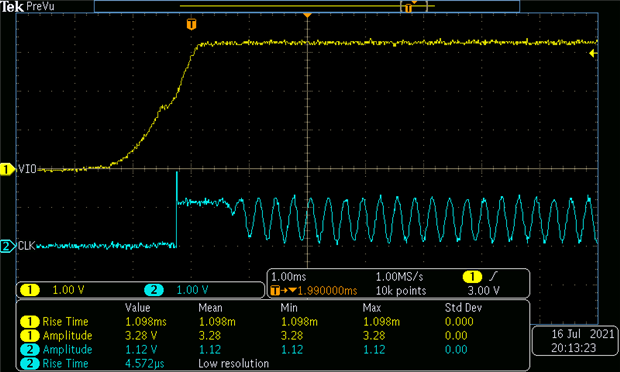Click the Value column header
The height and width of the screenshot is (372, 620).
(138, 308)
